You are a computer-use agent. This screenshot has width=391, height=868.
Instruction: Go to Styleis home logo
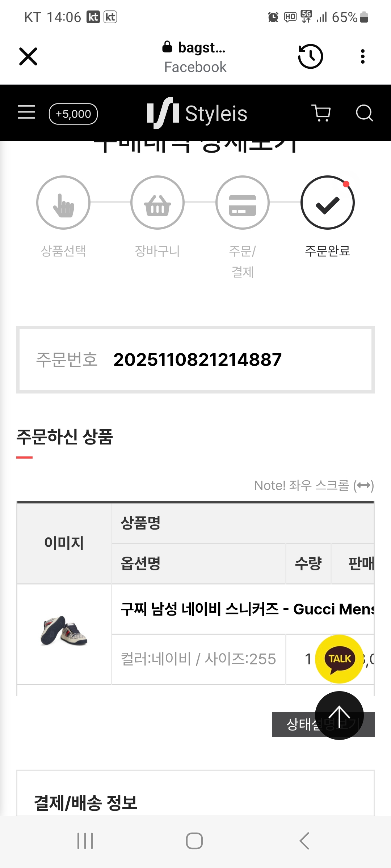[197, 113]
